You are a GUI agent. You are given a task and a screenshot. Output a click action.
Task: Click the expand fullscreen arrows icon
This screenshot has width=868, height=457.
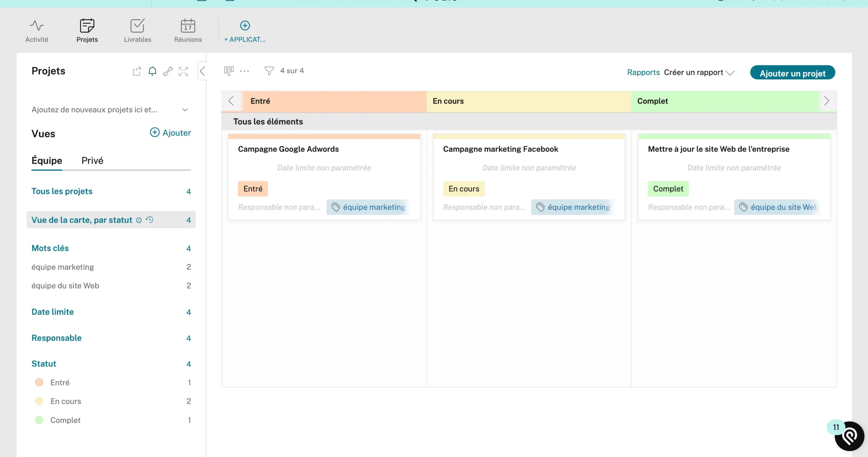point(183,71)
